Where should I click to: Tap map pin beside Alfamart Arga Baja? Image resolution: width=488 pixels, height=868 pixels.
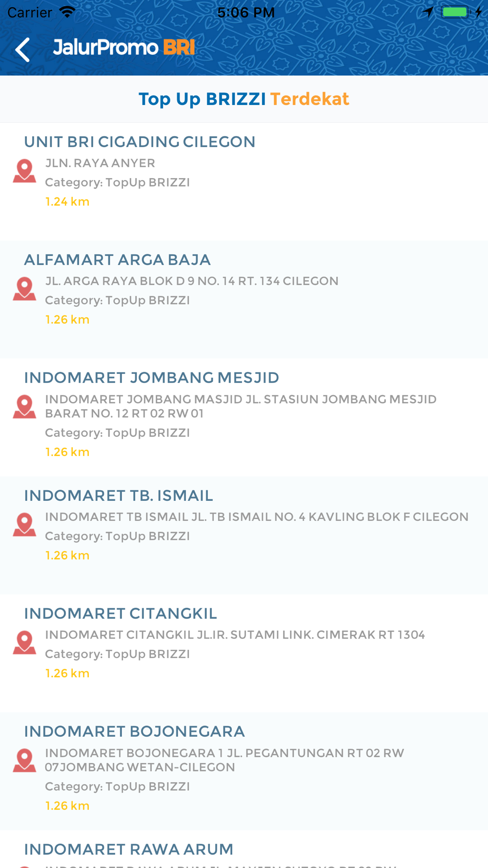click(x=24, y=289)
